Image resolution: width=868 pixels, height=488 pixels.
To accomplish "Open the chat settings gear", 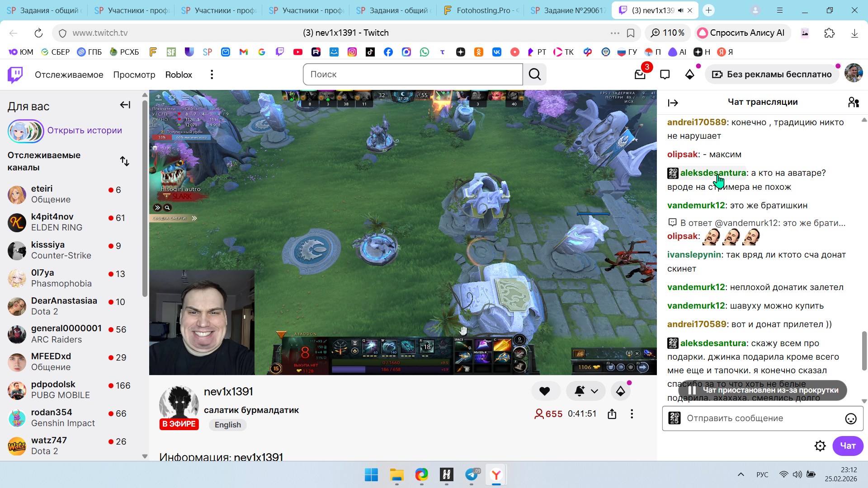I will pos(820,446).
